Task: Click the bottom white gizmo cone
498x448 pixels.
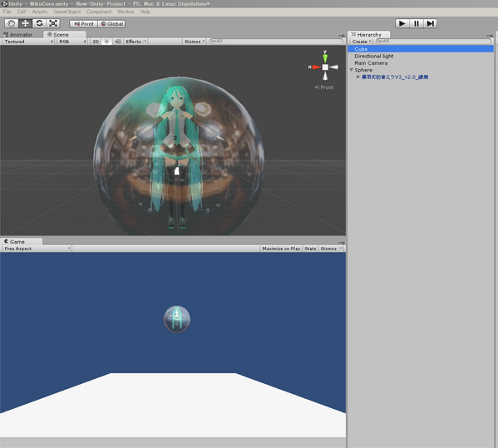Action: 325,76
